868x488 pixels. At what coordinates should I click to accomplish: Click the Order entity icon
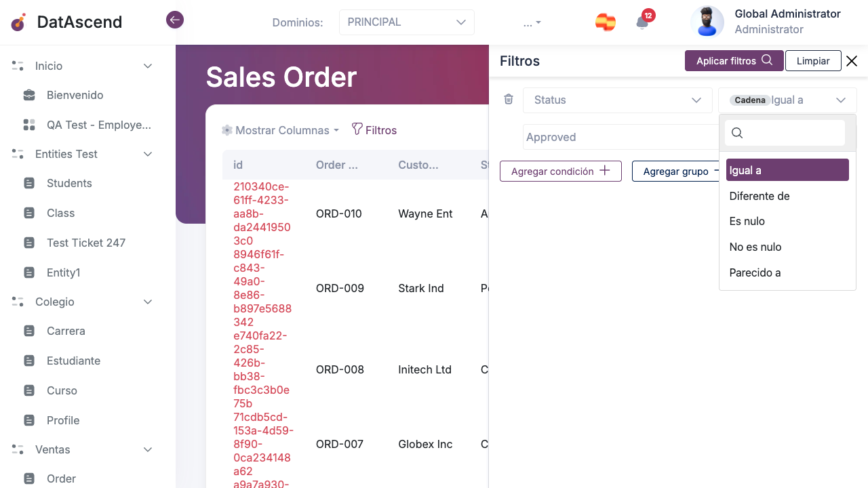pos(29,479)
